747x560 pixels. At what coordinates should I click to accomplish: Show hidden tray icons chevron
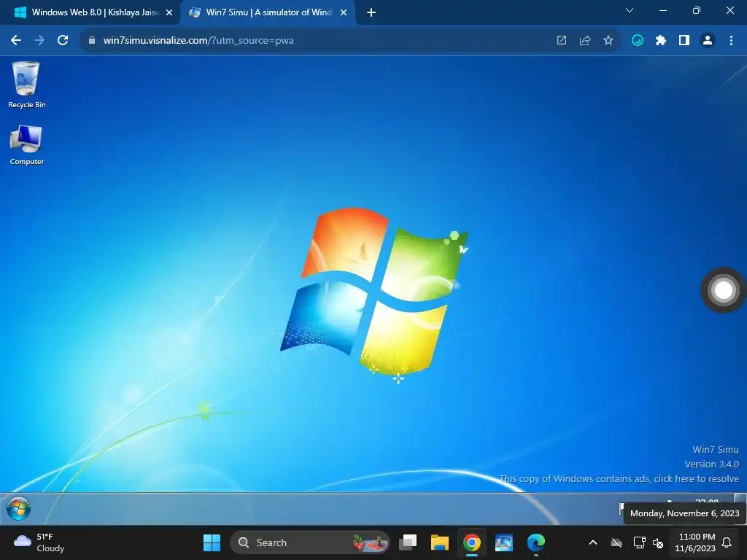click(x=593, y=542)
